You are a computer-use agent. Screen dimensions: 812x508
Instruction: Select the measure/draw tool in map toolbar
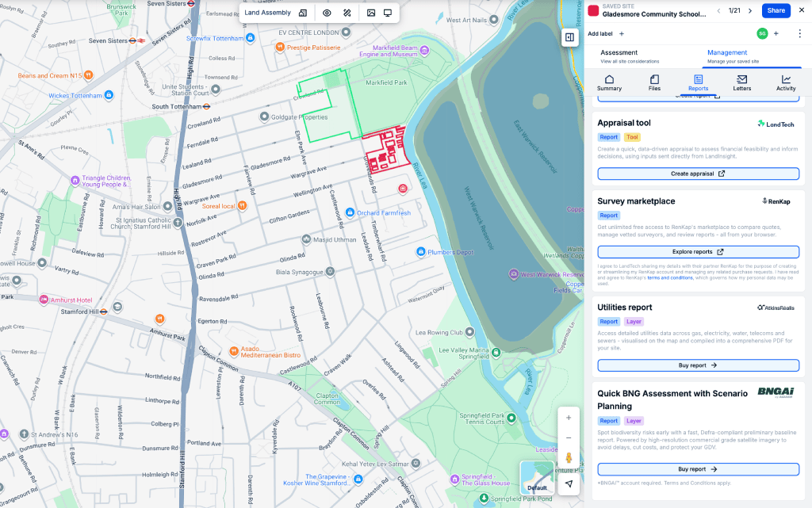click(x=347, y=13)
